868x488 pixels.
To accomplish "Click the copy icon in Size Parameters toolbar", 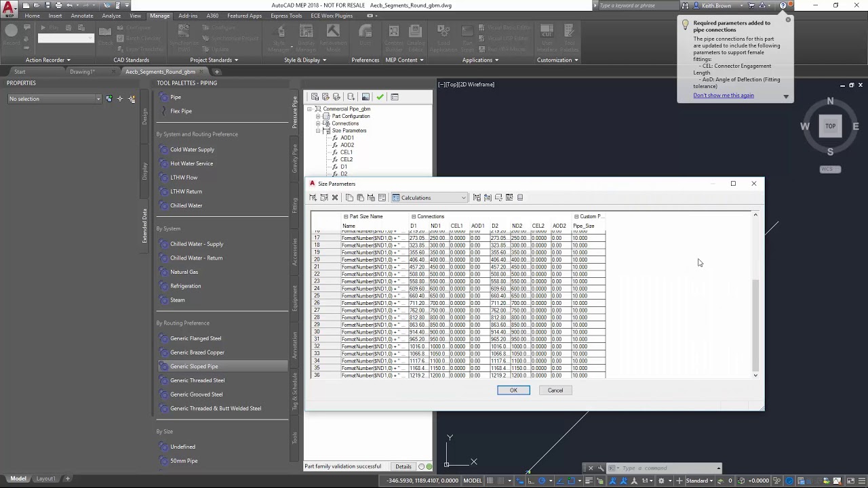I will 349,198.
